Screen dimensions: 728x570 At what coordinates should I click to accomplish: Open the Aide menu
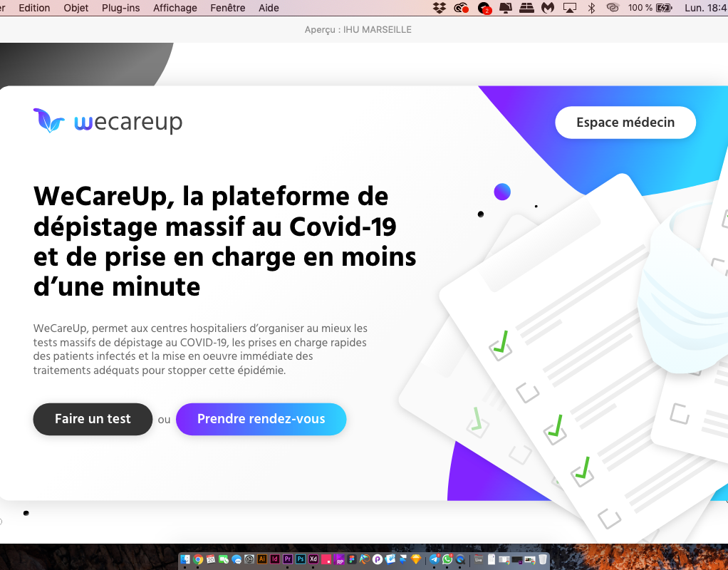(x=269, y=8)
